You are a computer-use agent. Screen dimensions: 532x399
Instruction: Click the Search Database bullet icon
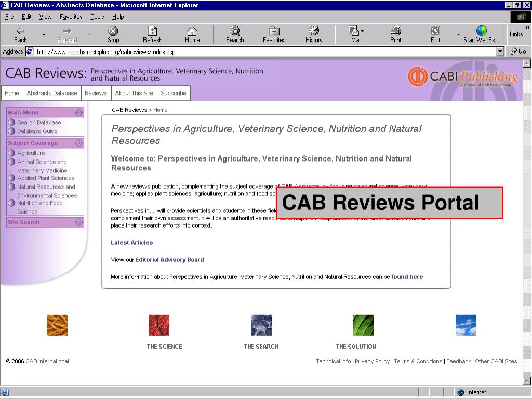click(x=11, y=122)
